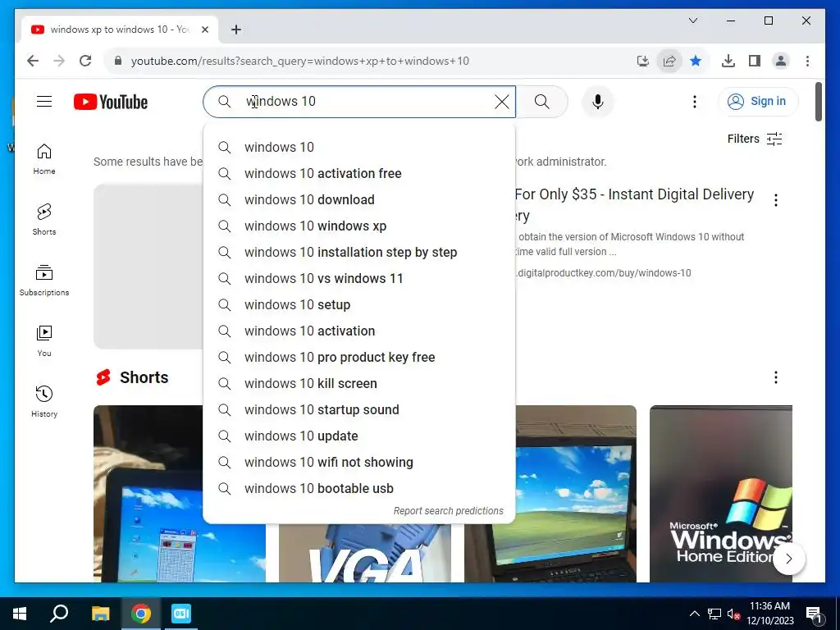Open Shorts from the sidebar
This screenshot has height=630, width=840.
point(44,220)
